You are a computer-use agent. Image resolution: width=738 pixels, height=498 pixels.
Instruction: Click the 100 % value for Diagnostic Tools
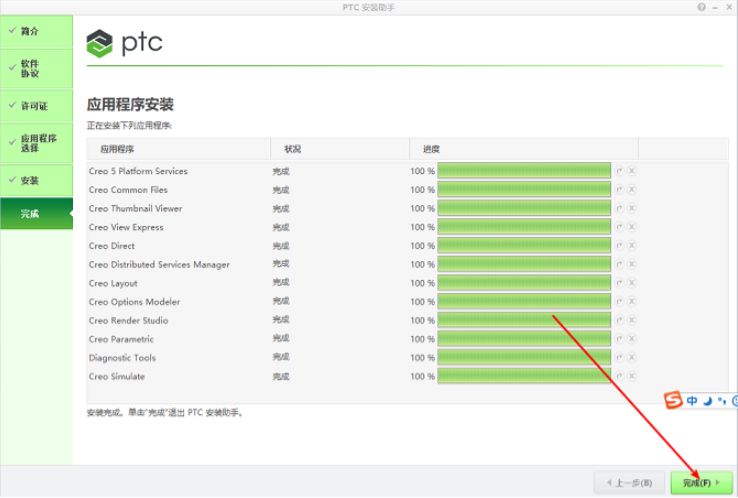(x=422, y=358)
